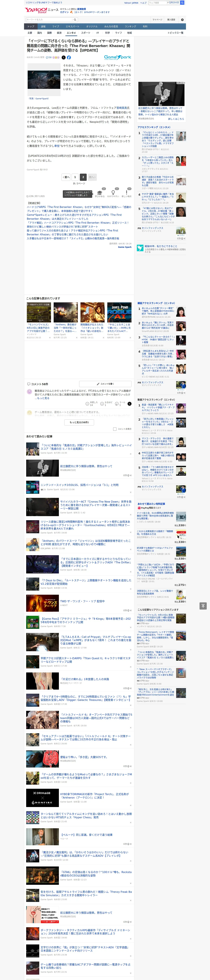Image resolution: width=210 pixels, height=980 pixels.
Task: Open the ランキング navigation tab
Action: point(130,27)
